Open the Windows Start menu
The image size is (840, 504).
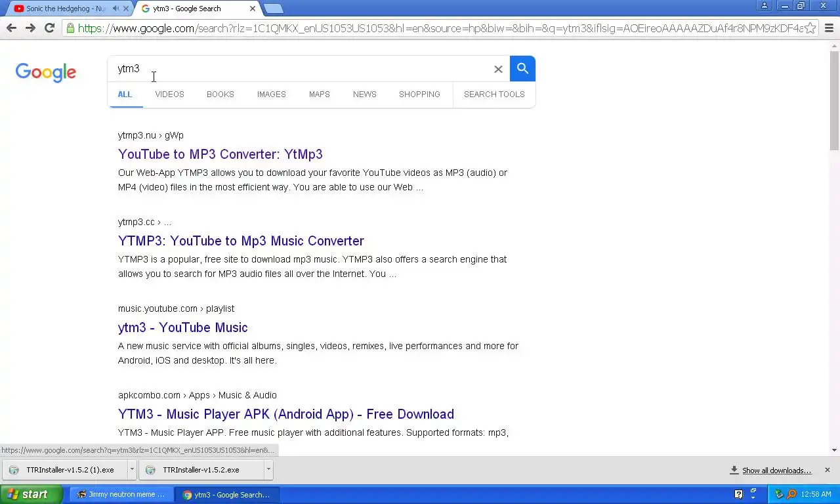(31, 494)
